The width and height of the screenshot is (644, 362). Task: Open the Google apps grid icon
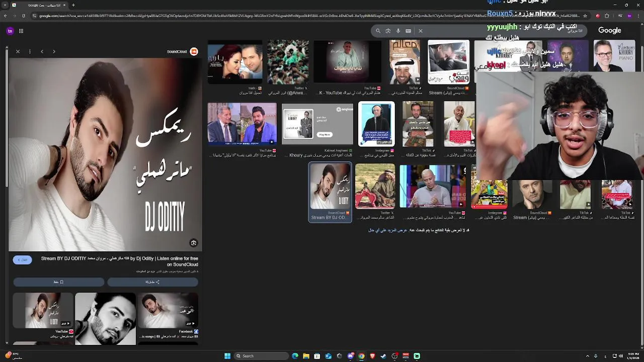(21, 31)
